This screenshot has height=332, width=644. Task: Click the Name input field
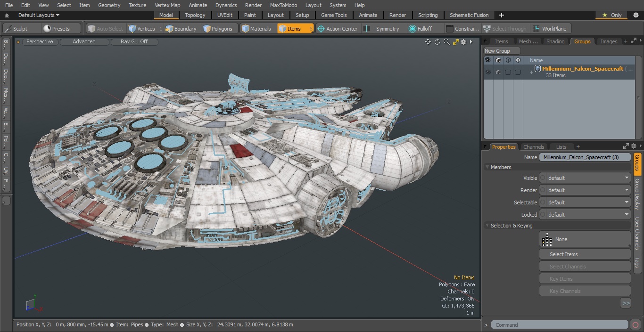585,157
